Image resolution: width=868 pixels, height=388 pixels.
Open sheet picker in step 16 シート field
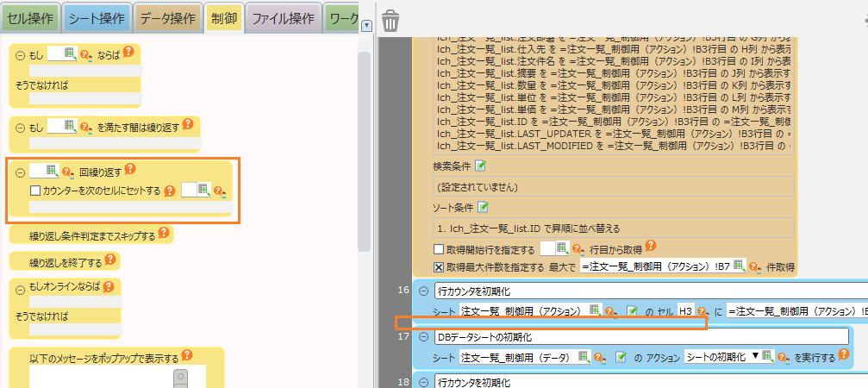[x=595, y=310]
